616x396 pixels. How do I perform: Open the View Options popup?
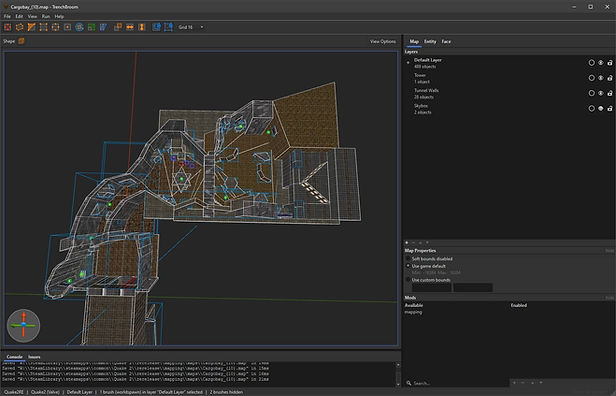tap(383, 41)
